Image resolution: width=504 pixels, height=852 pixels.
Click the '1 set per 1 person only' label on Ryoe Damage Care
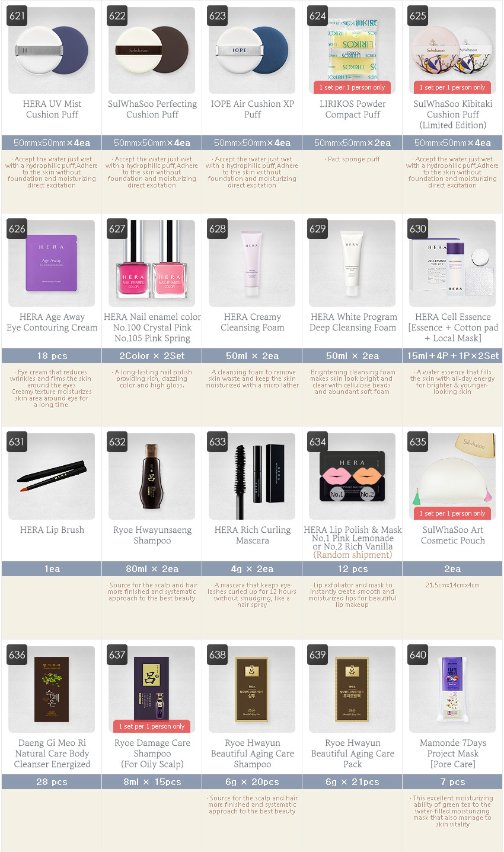click(x=152, y=726)
